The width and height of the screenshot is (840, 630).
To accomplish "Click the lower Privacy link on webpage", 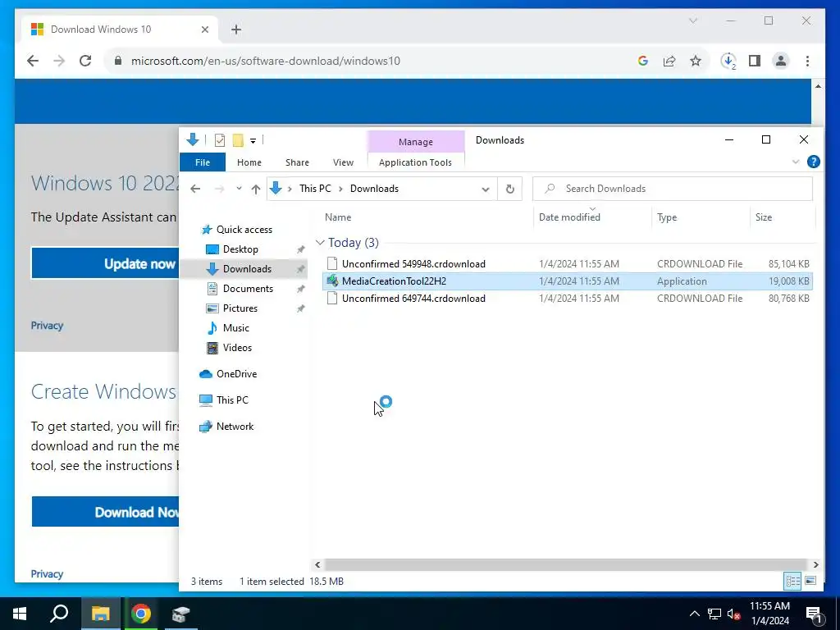I will [47, 573].
